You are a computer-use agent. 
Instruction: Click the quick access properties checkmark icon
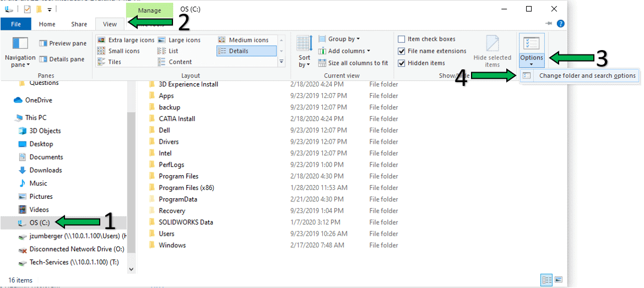pos(28,9)
